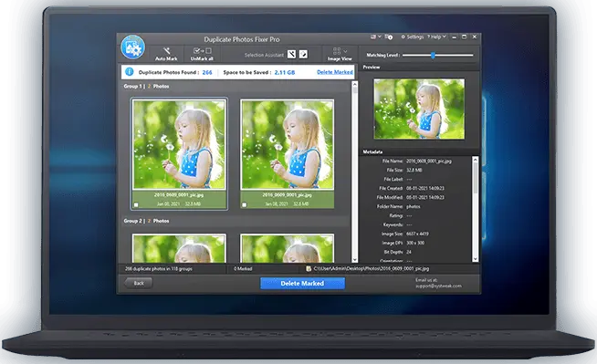Run Auto Mark on duplicates
This screenshot has height=364, width=597.
point(166,54)
